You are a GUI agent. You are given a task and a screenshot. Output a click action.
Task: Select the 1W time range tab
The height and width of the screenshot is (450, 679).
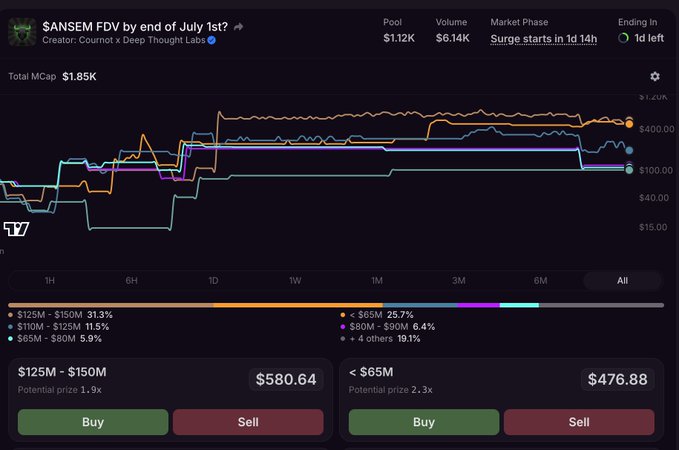pos(295,281)
